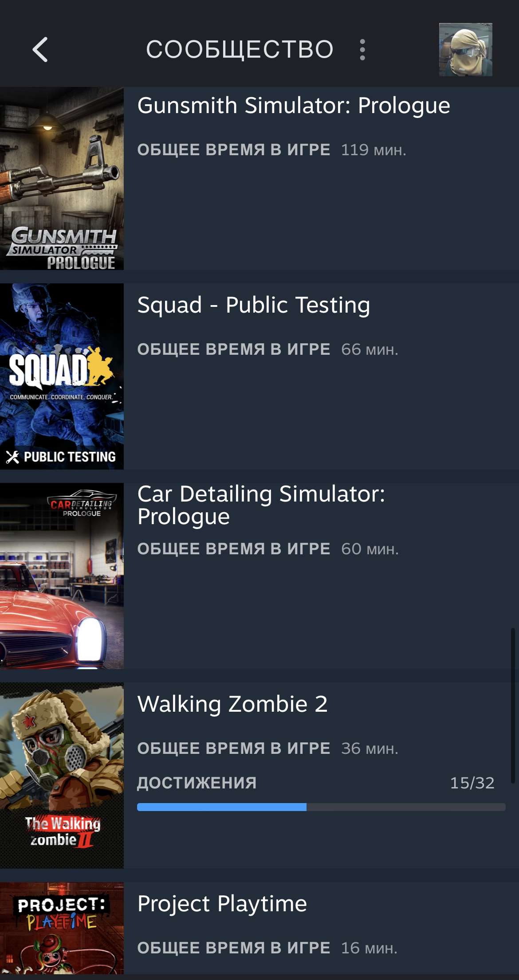Open the Gunsmith Simulator Prologue cover art
Screen dimensions: 519x980
[x=62, y=178]
